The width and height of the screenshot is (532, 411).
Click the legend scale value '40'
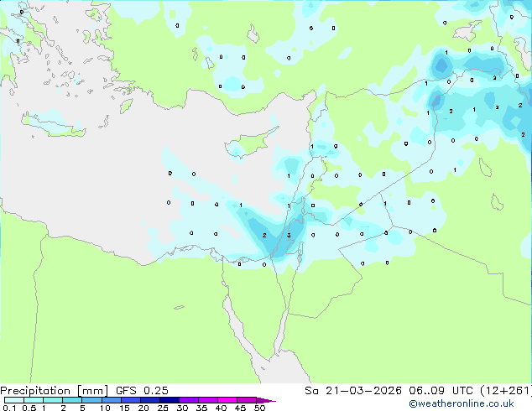click(221, 408)
